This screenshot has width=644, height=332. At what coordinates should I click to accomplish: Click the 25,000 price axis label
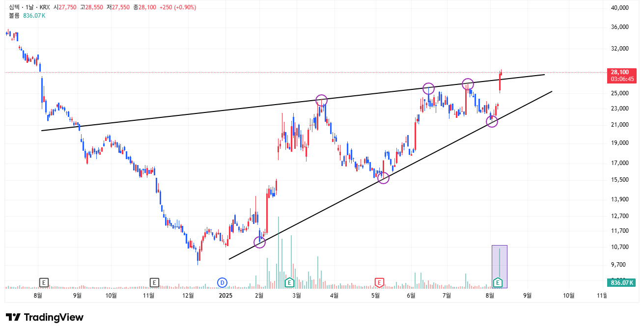(620, 93)
